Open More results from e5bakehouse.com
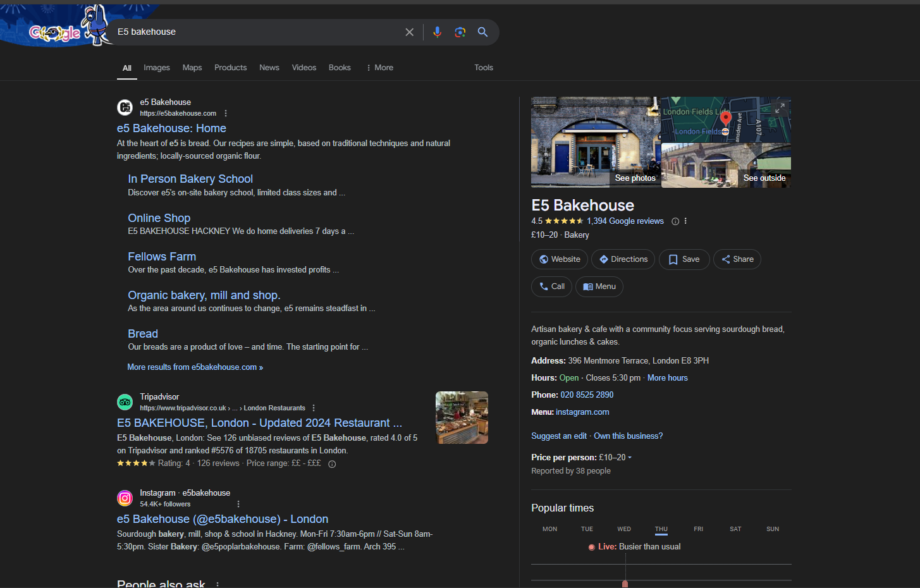 (x=195, y=367)
